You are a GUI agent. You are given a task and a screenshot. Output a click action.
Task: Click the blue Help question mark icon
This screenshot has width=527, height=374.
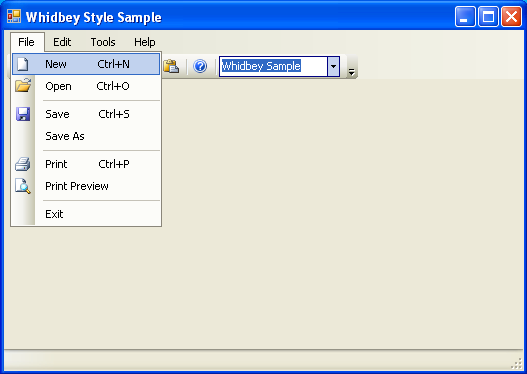pyautogui.click(x=200, y=66)
